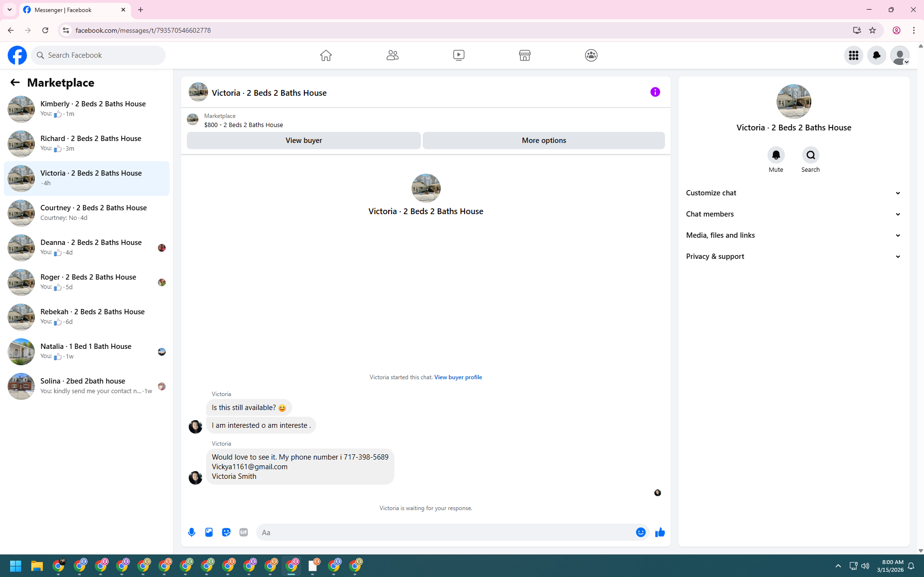
Task: Send a voice clip with microphone icon
Action: [x=192, y=532]
